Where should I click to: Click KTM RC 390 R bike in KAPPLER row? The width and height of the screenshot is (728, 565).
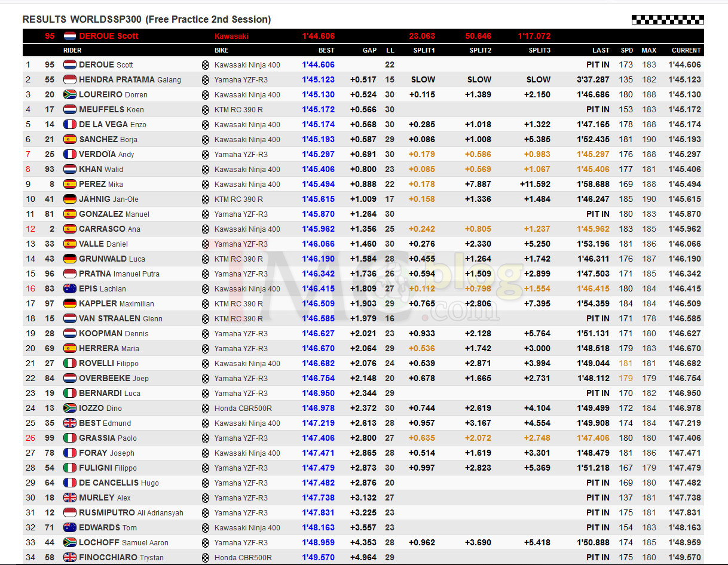(238, 304)
